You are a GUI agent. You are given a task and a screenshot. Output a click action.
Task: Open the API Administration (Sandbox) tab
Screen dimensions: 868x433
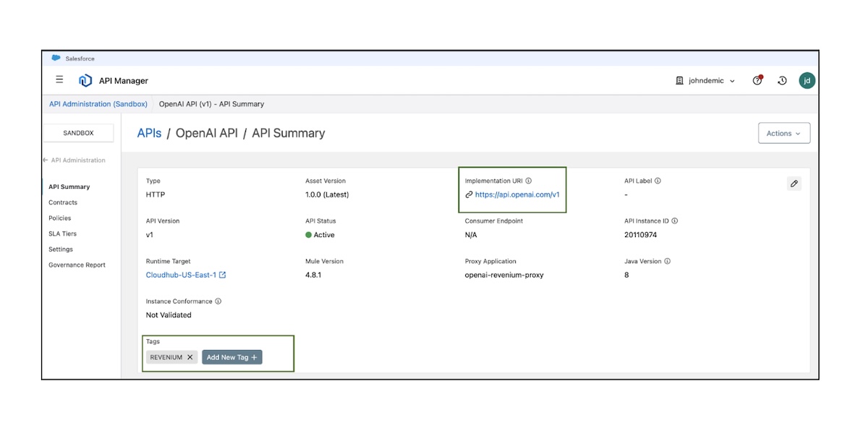[98, 104]
